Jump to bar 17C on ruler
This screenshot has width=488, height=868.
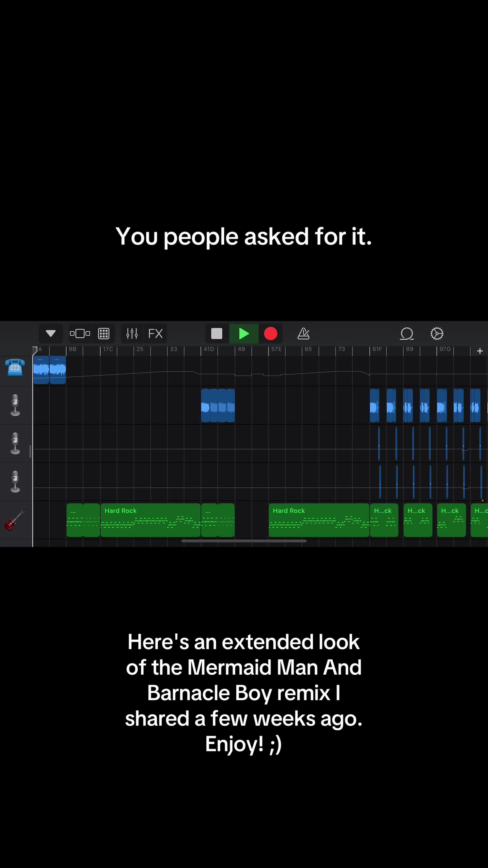108,349
